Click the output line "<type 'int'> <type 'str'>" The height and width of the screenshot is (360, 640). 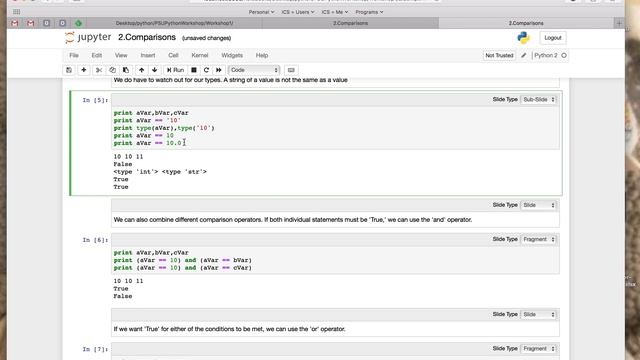(160, 172)
